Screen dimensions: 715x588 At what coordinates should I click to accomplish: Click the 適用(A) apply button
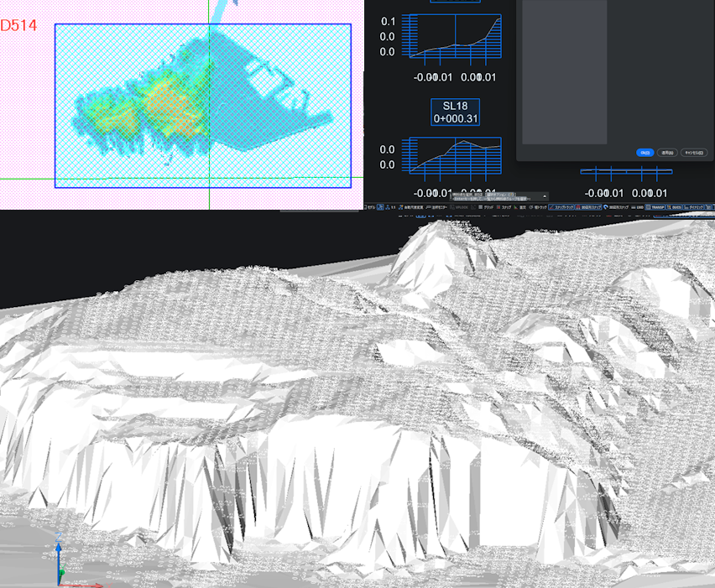[667, 153]
